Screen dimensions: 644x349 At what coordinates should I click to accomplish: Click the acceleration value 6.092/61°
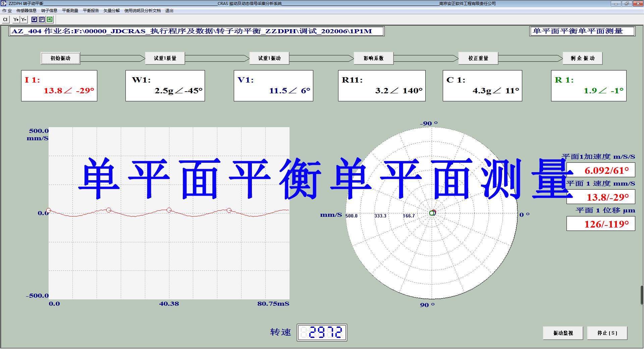click(x=601, y=170)
